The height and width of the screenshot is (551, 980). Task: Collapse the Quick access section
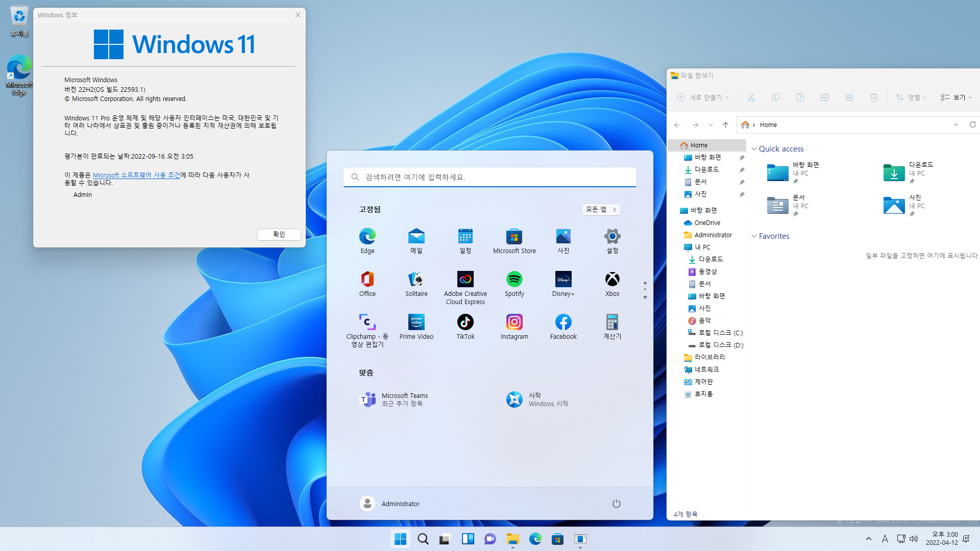point(754,149)
